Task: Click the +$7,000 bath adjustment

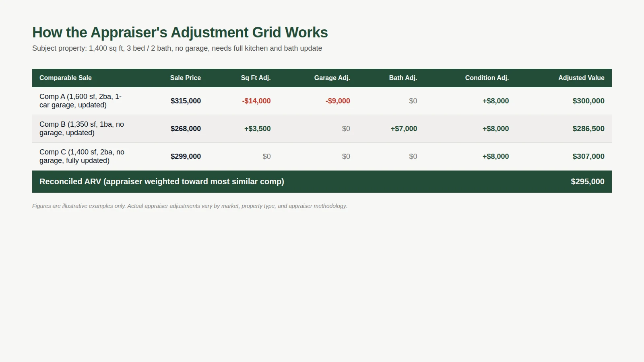Action: [x=404, y=129]
